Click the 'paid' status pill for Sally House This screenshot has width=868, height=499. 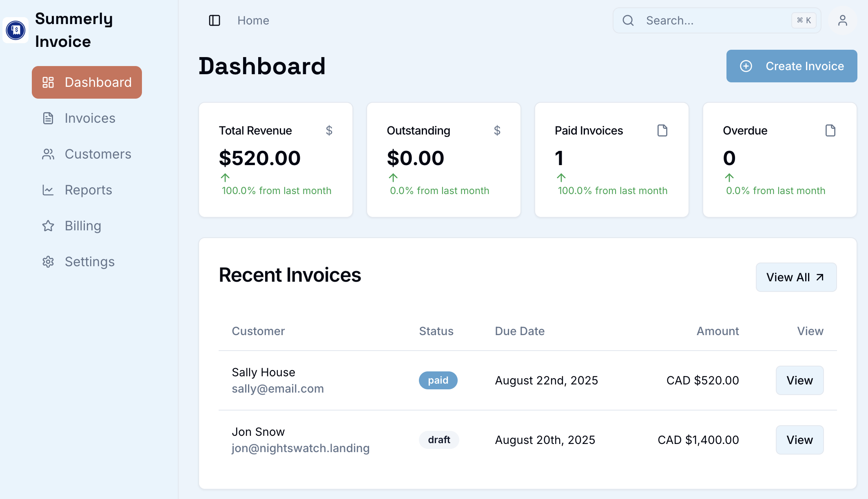[438, 380]
